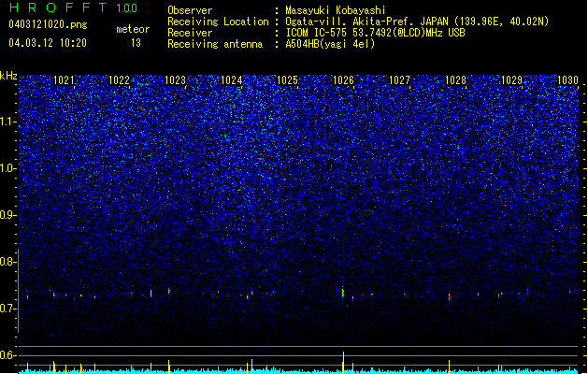This screenshot has height=374, width=588.
Task: Click the 0.6 kHz frequency axis label
Action: [x=7, y=355]
